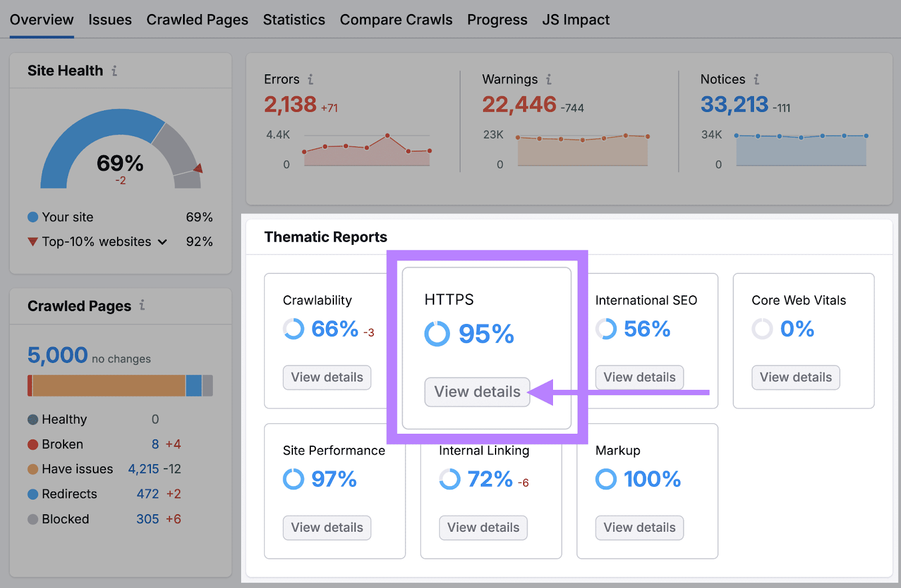Open the Statistics tab
Screen dimensions: 901x588
(x=294, y=20)
